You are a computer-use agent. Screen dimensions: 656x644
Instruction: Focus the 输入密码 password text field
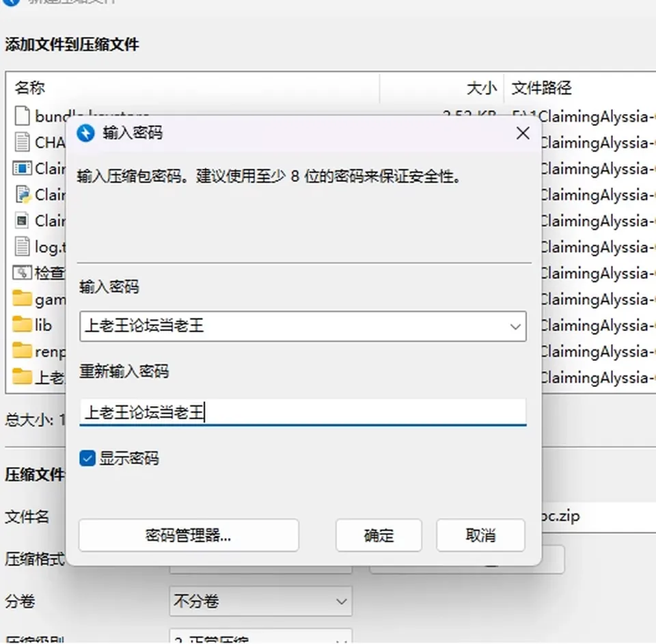point(303,326)
